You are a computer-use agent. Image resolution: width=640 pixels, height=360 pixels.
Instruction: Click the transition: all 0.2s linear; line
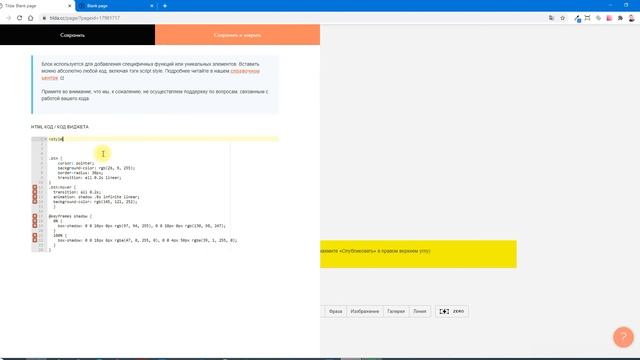tap(89, 178)
